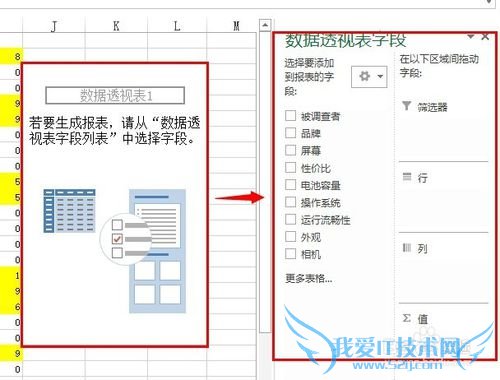Viewport: 500px width, 380px height.
Task: Click the 列 area label
Action: tap(422, 248)
